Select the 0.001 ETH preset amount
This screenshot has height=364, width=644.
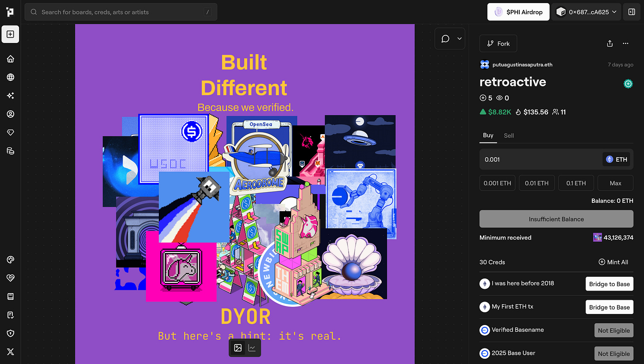click(x=497, y=183)
